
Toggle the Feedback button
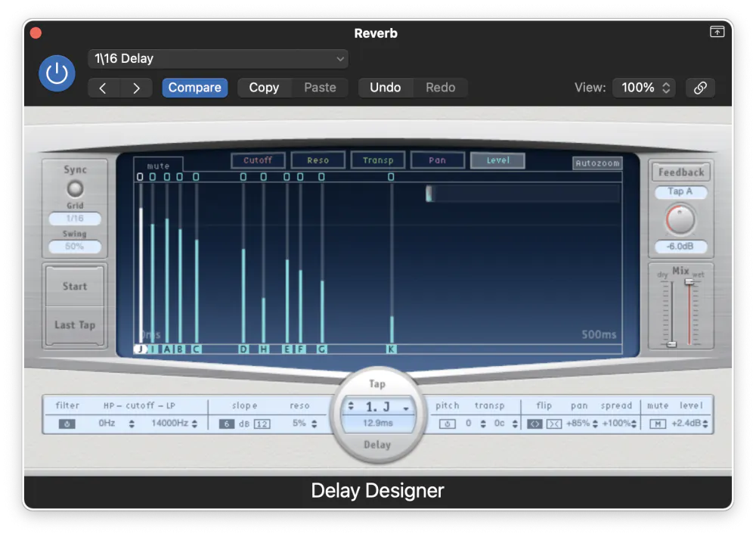[x=681, y=172]
